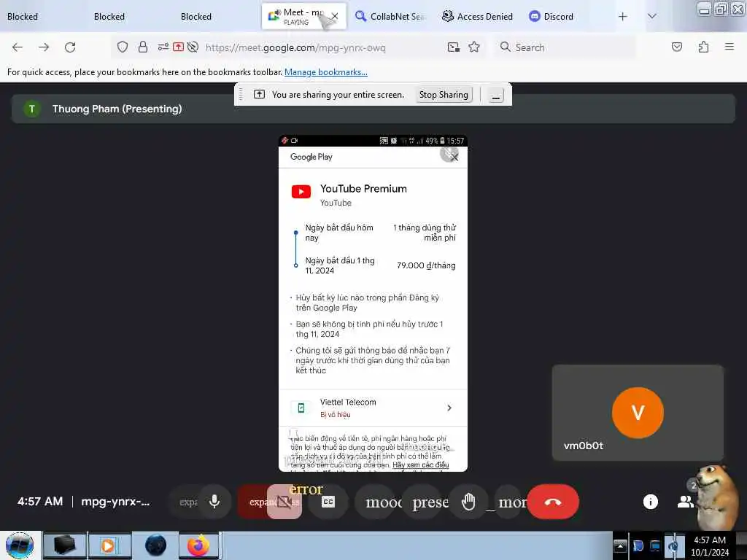The width and height of the screenshot is (747, 560).
Task: Follow the 'Hãy xem các điều' link
Action: tap(421, 464)
